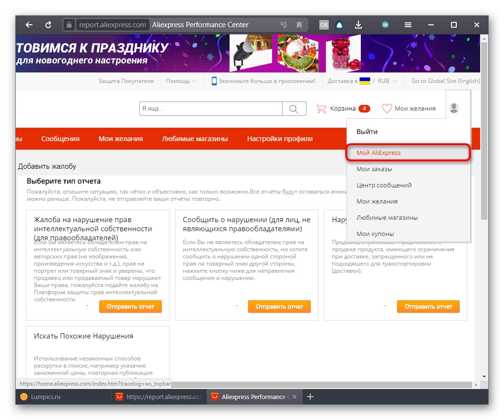Click the OS extension icon in the toolbar
Screen dimensions: 504x420
pos(324,24)
